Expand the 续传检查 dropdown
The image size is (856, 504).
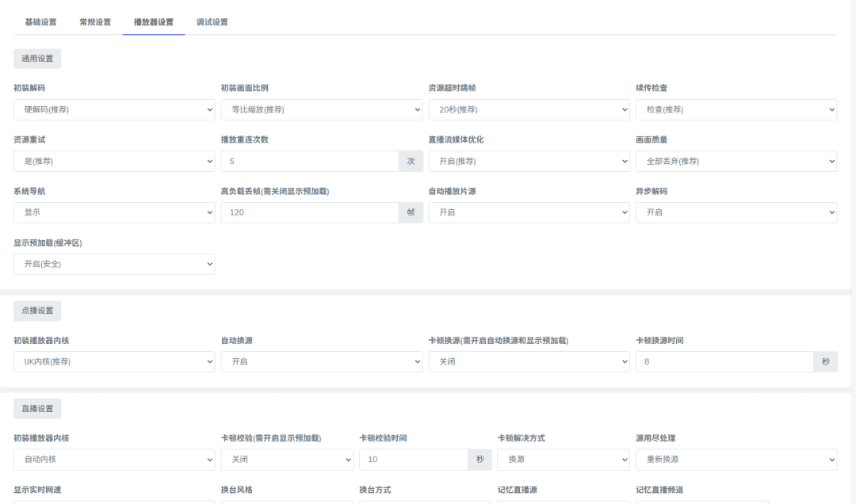click(736, 110)
